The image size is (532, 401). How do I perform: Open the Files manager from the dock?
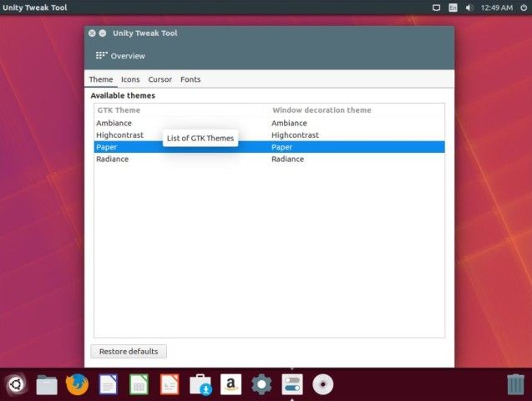[47, 385]
